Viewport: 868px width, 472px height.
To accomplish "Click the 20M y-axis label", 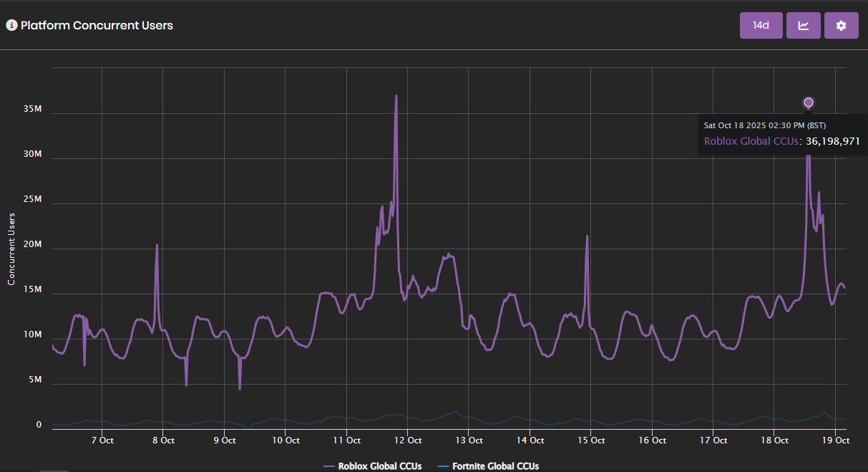I will click(33, 245).
